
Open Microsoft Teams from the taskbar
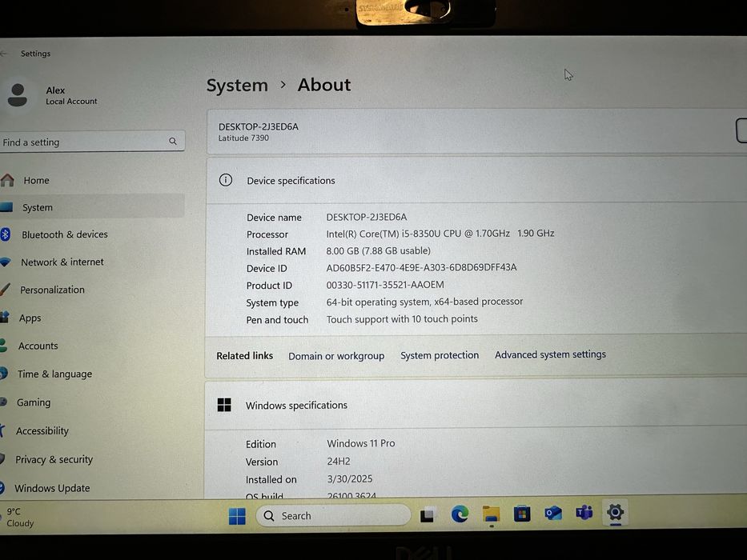584,513
